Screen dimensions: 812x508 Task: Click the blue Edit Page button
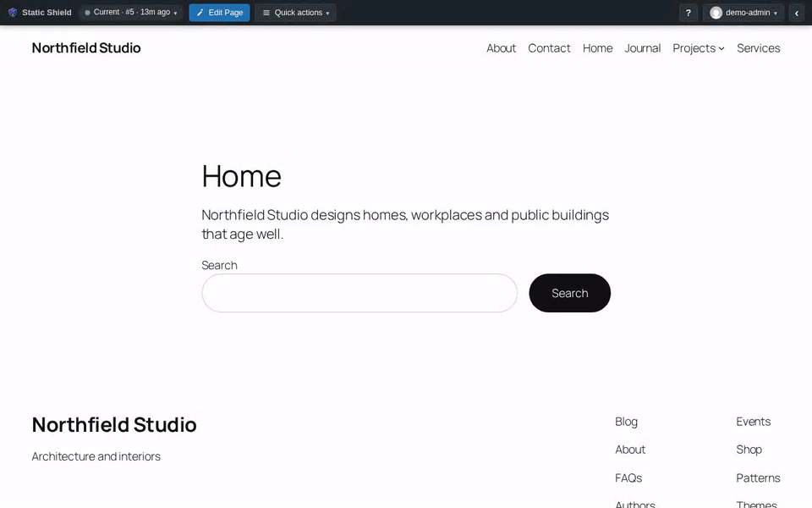(220, 13)
